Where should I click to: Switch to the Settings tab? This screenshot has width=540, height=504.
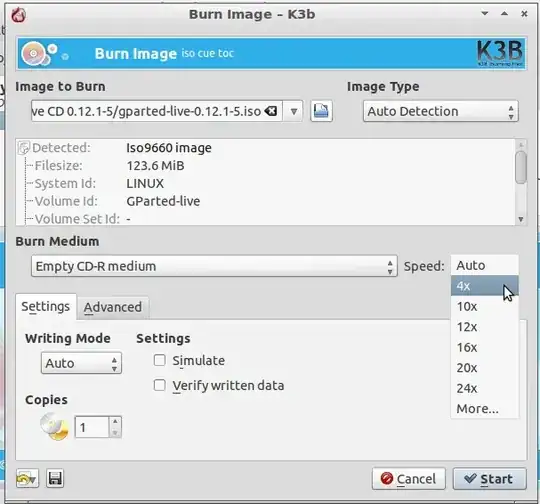coord(45,306)
